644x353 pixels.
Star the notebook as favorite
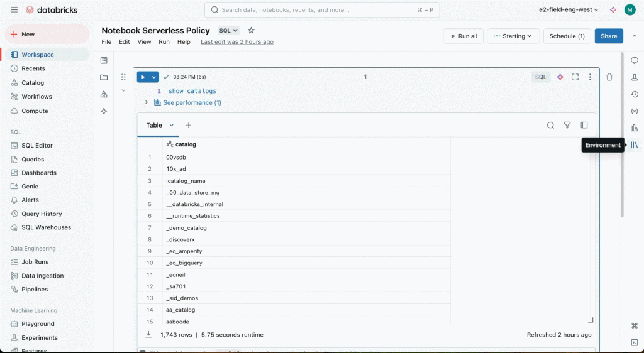tap(251, 30)
